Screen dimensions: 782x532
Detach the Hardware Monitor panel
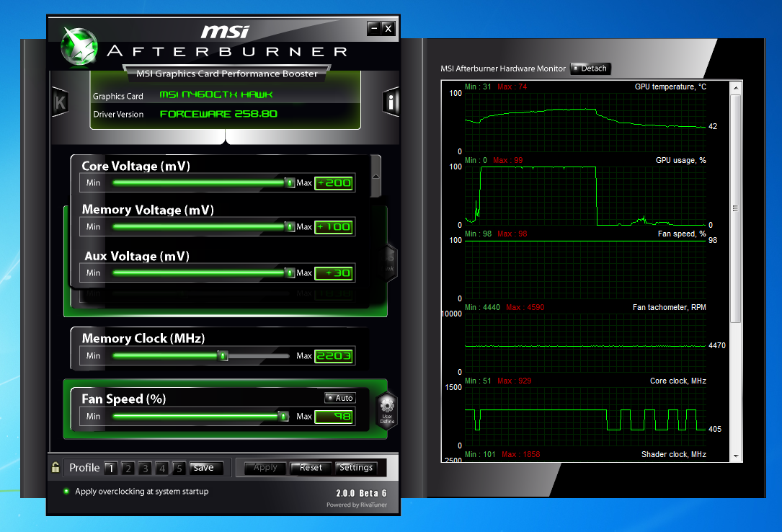(x=590, y=68)
